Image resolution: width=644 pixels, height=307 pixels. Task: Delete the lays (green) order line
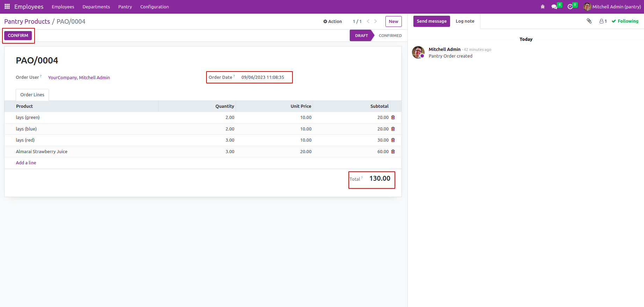[x=393, y=118]
